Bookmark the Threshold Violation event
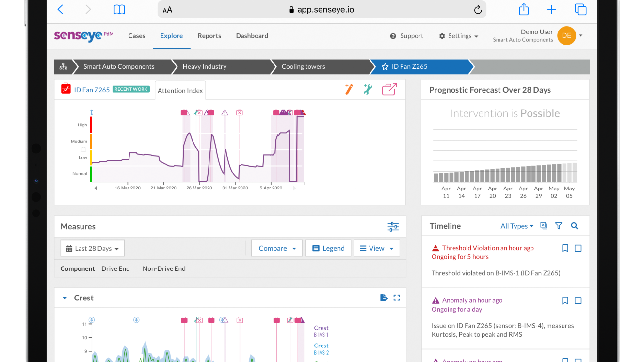This screenshot has height=362, width=644. pos(565,248)
